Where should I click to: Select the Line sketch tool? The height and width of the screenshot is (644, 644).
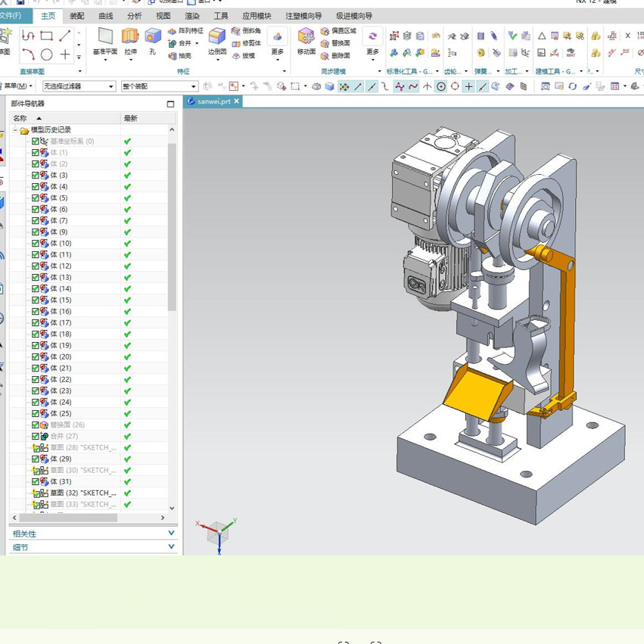click(x=65, y=36)
